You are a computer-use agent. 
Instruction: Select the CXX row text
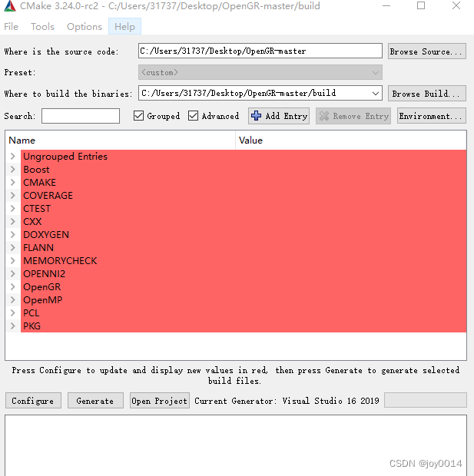pyautogui.click(x=32, y=222)
